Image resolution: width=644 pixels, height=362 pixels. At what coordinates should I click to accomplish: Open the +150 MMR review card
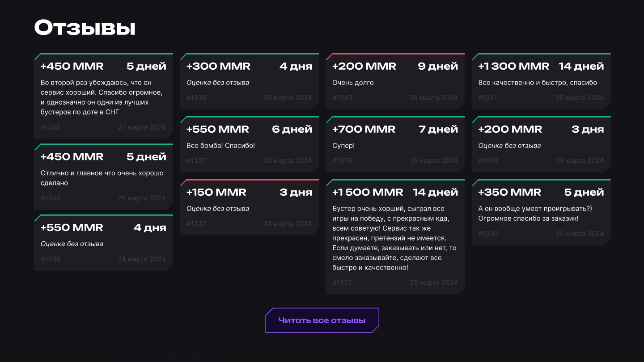[x=249, y=208]
